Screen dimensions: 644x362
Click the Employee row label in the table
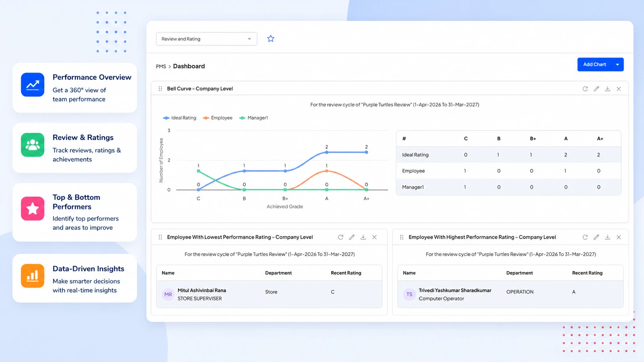click(413, 171)
